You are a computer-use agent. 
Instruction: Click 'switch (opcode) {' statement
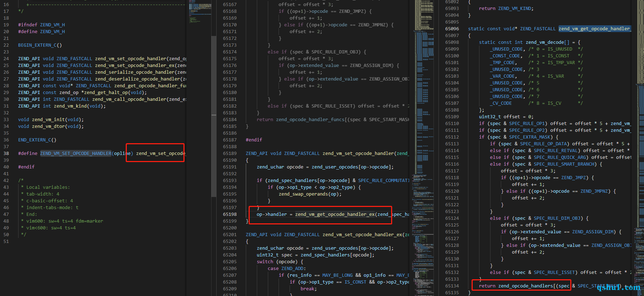click(x=280, y=262)
